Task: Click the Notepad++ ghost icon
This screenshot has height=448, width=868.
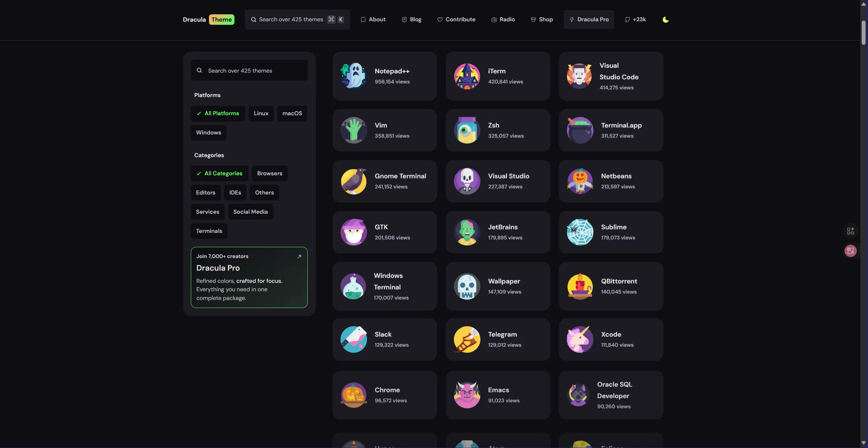Action: coord(353,76)
